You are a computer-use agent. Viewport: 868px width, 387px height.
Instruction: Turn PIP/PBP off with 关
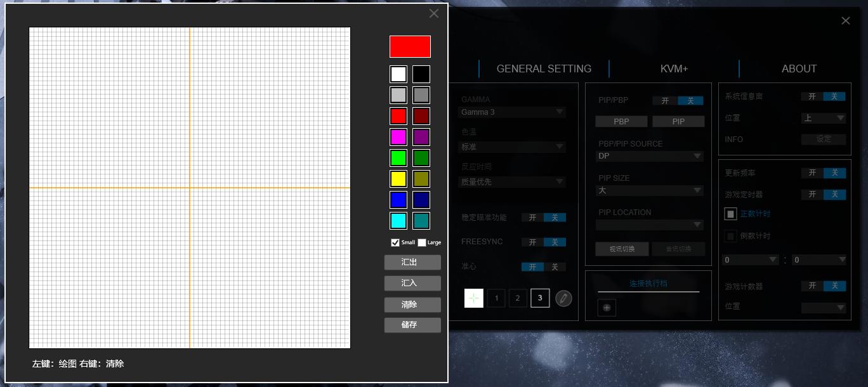[690, 100]
